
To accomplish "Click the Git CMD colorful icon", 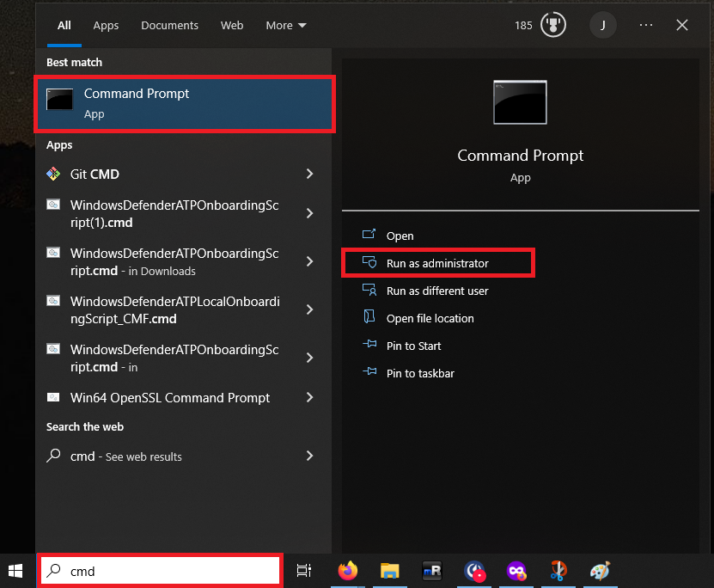I will click(53, 174).
